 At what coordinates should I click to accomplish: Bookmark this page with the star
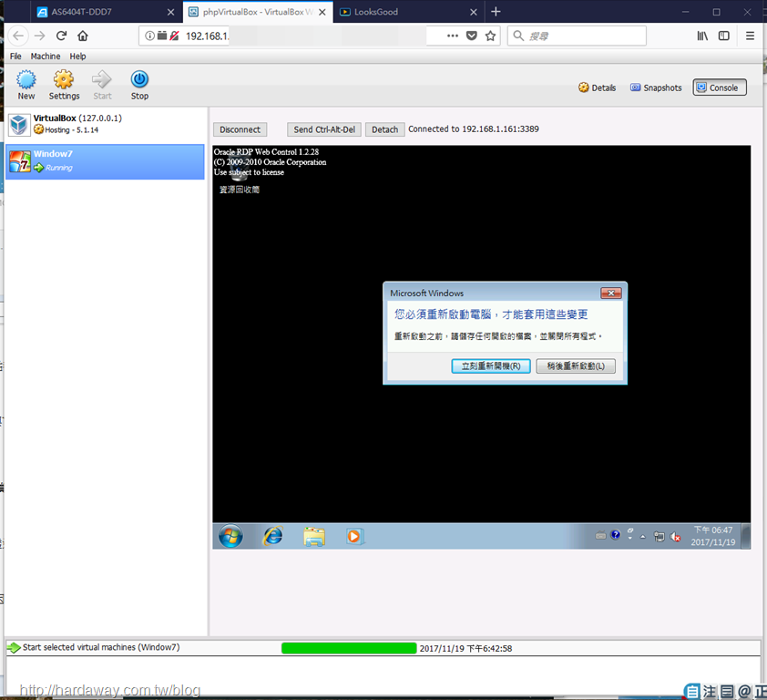pyautogui.click(x=490, y=36)
